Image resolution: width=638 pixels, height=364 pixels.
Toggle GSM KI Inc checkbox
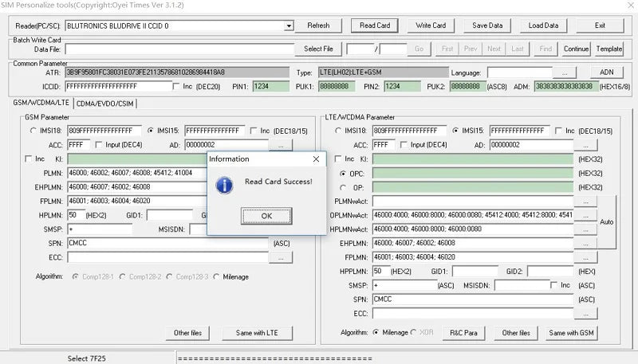(x=29, y=159)
